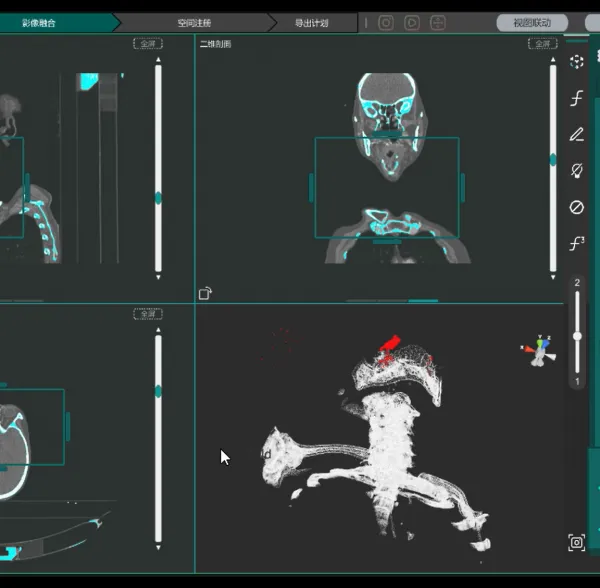Image resolution: width=600 pixels, height=588 pixels.
Task: Click the right handle of coronal crop box
Action: click(x=463, y=188)
